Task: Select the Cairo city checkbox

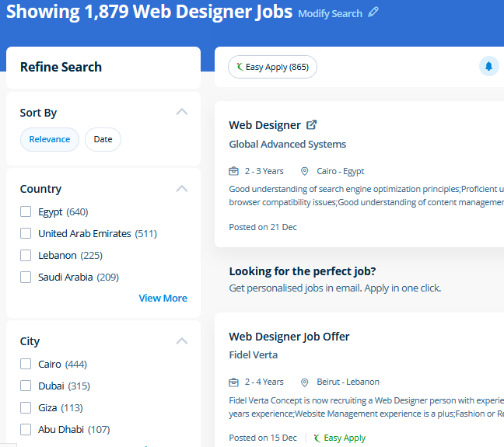Action: (26, 364)
